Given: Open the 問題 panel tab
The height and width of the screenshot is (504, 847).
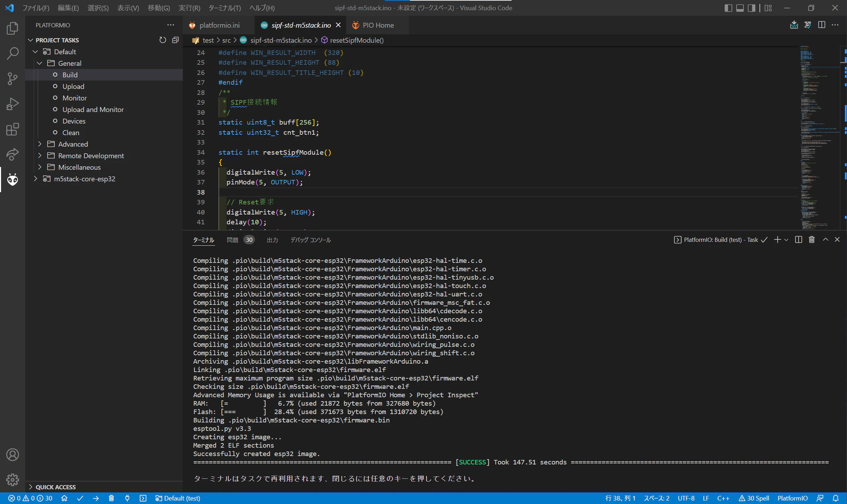Looking at the screenshot, I should tap(232, 240).
